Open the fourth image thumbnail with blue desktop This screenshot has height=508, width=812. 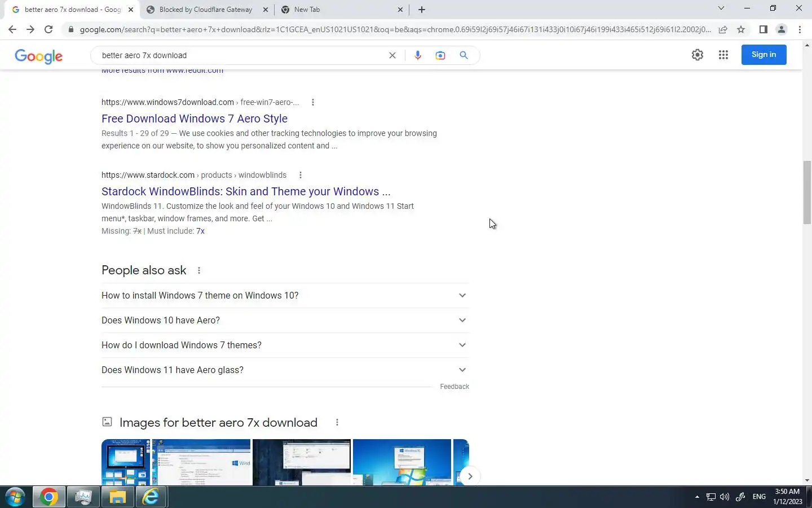pos(402,462)
